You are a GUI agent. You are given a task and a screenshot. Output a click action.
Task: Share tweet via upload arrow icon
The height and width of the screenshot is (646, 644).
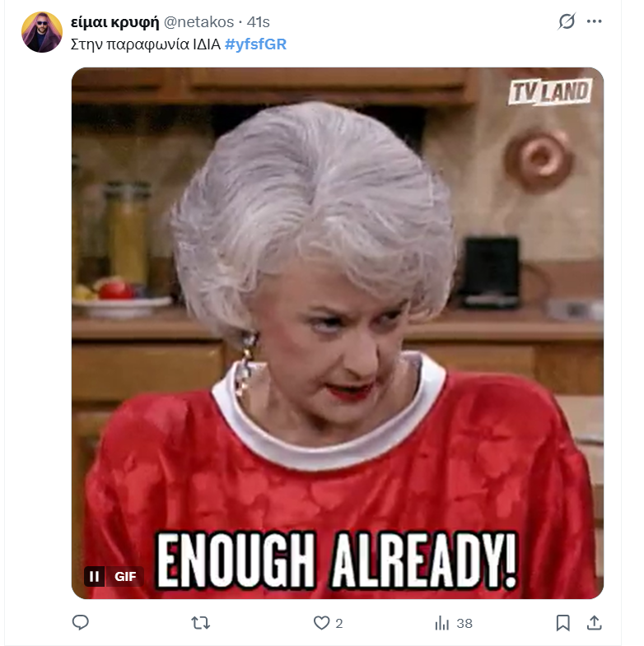pos(594,623)
